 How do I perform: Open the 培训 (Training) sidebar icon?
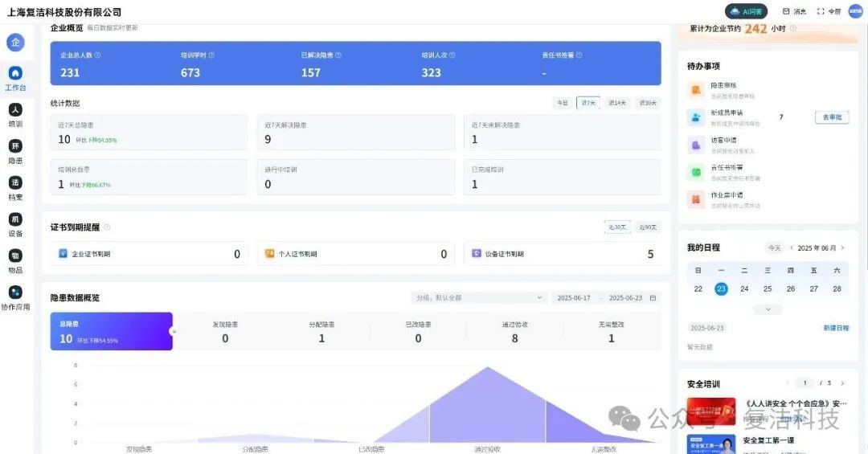pos(15,110)
